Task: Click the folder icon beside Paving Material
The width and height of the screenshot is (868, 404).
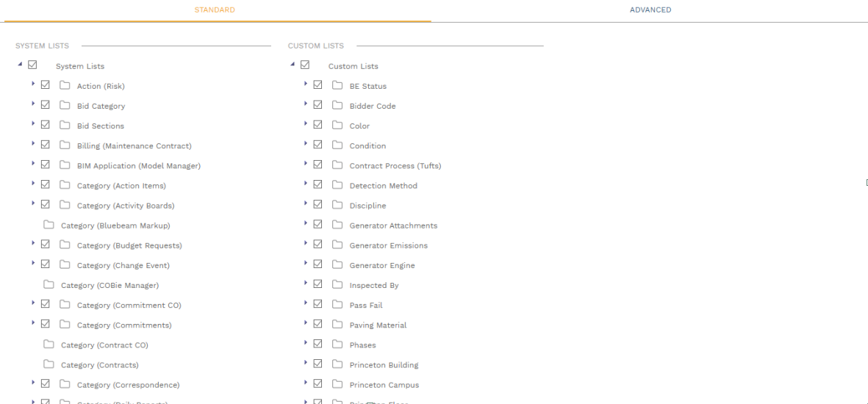Action: click(x=337, y=325)
